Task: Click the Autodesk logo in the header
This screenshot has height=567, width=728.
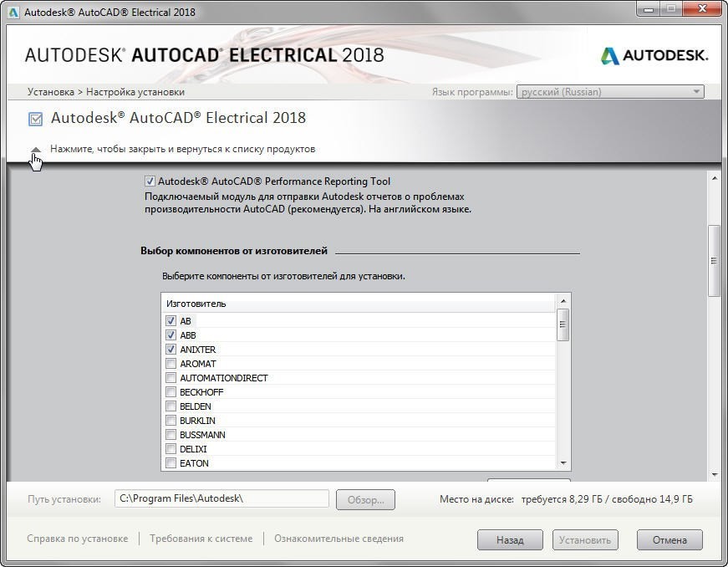Action: pos(654,56)
